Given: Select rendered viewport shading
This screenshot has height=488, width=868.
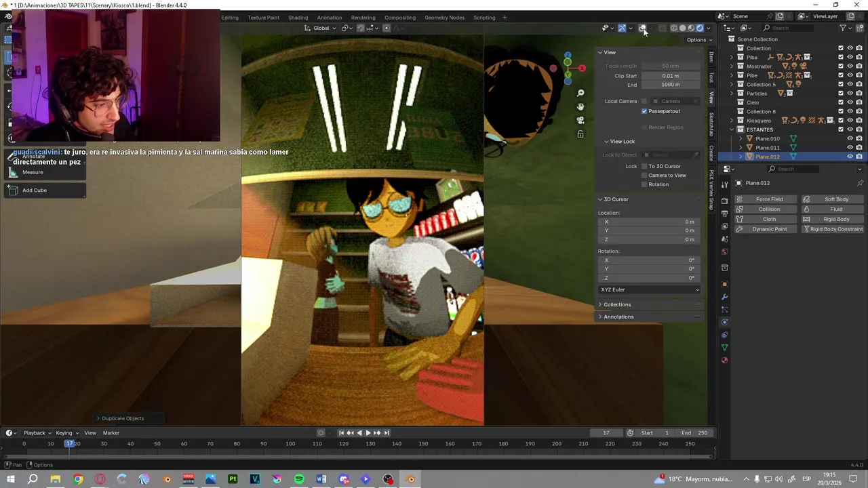Looking at the screenshot, I should pos(700,28).
